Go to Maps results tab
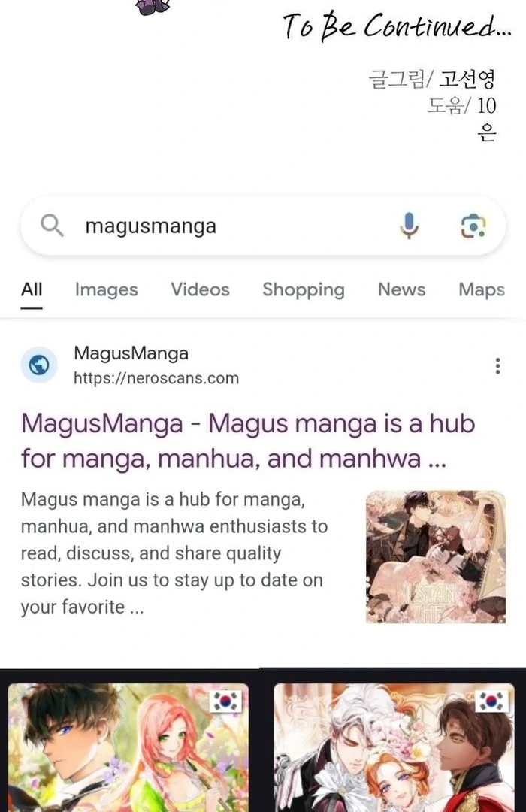The image size is (526, 812). point(482,289)
